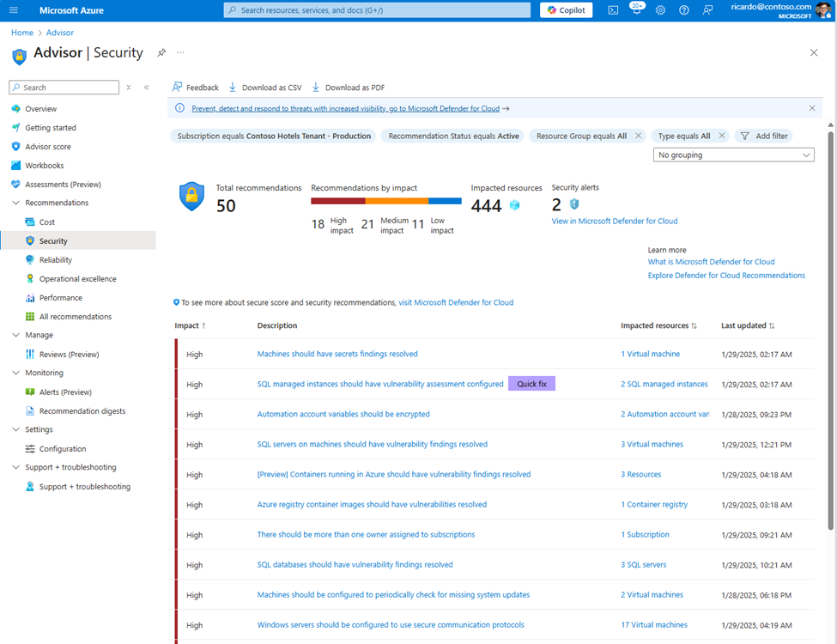The width and height of the screenshot is (837, 644).
Task: Open Machines should have secrets findings resolved
Action: [337, 354]
